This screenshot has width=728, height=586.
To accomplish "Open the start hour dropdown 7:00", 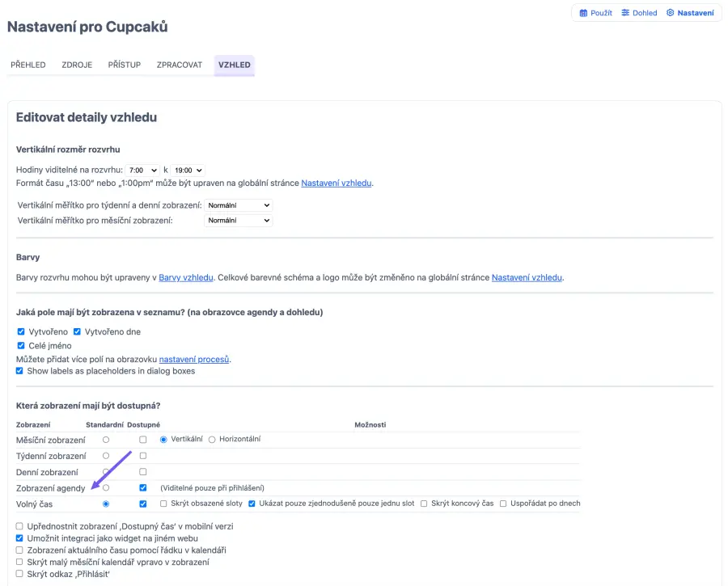I will coord(142,171).
